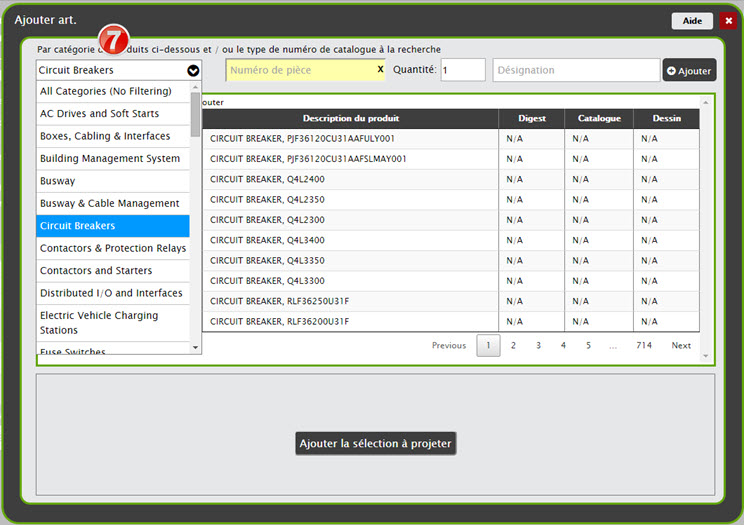This screenshot has width=744, height=525.
Task: Click the red close X icon
Action: coord(728,21)
